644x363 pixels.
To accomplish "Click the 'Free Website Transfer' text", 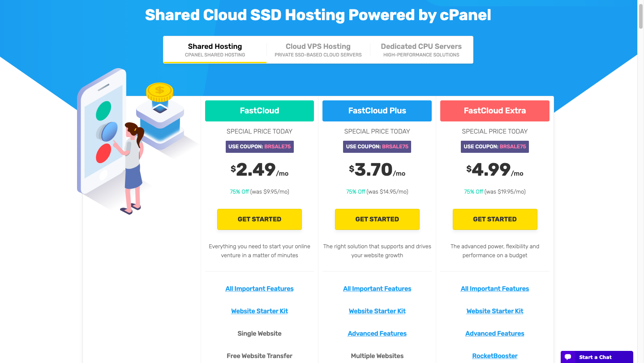I will click(259, 356).
